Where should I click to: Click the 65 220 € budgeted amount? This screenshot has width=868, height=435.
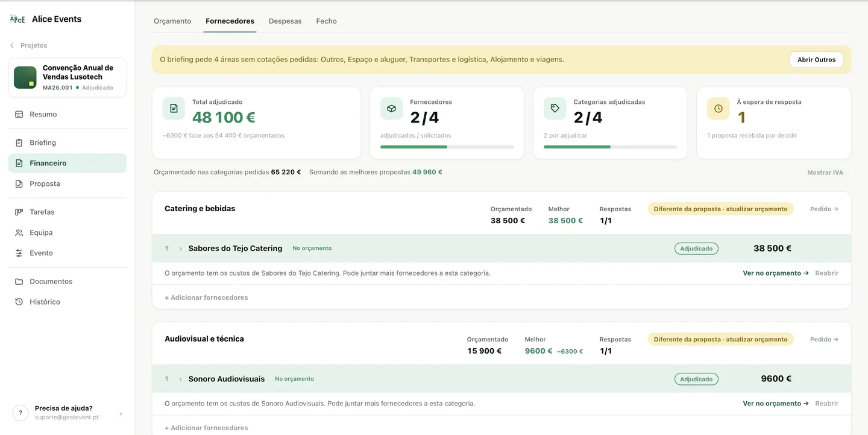tap(286, 173)
